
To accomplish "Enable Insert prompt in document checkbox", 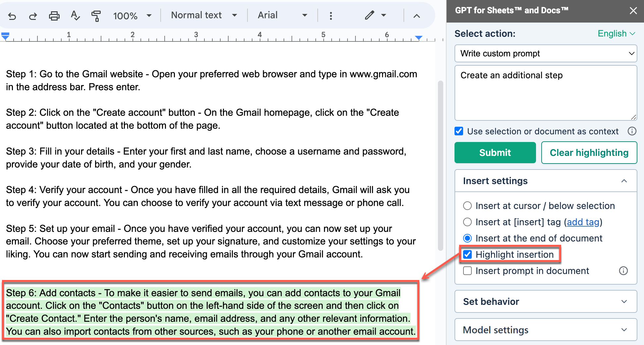I will (467, 271).
